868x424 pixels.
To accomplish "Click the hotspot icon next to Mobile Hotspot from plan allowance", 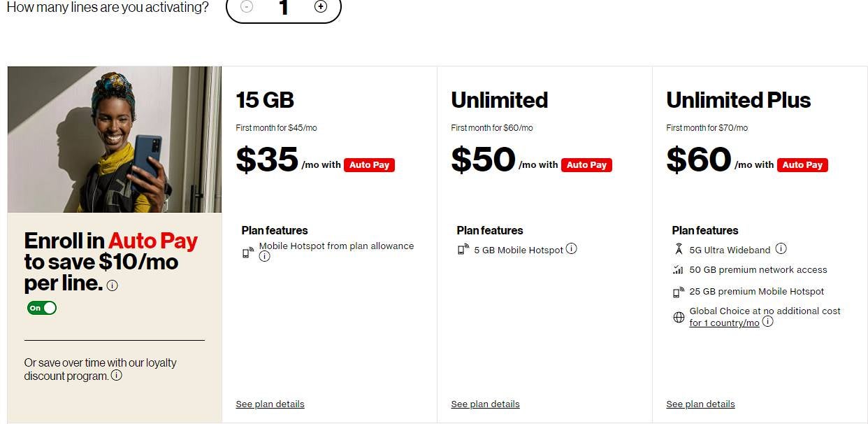I will point(247,253).
